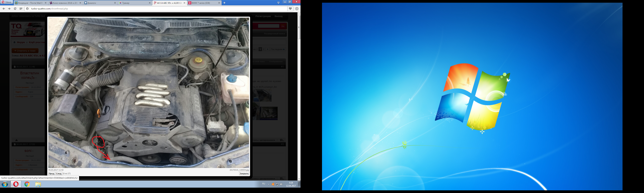The width and height of the screenshot is (644, 193).
Task: Open Google Chrome from the taskbar
Action: coord(27,184)
